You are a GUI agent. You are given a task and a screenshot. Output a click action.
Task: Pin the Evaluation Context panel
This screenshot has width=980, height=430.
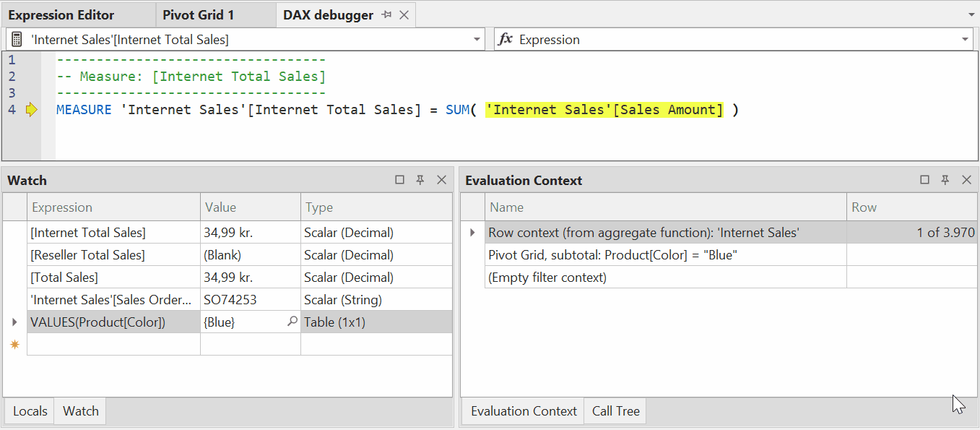coord(945,180)
